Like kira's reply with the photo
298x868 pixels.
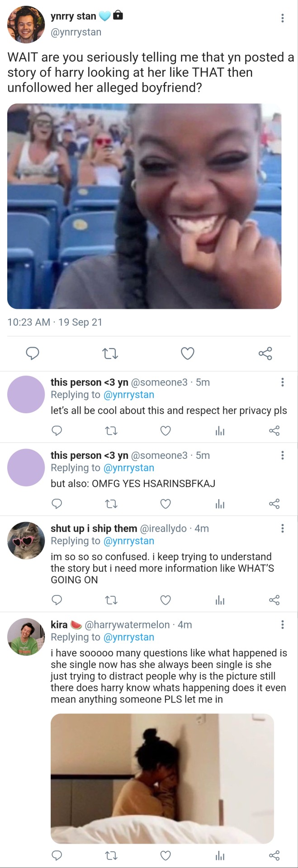[x=166, y=855]
